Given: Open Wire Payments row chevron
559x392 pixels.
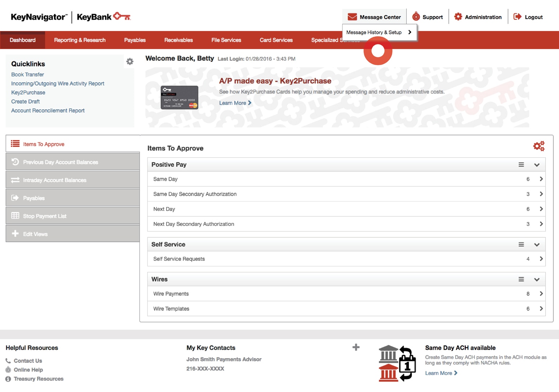Looking at the screenshot, I should 541,294.
